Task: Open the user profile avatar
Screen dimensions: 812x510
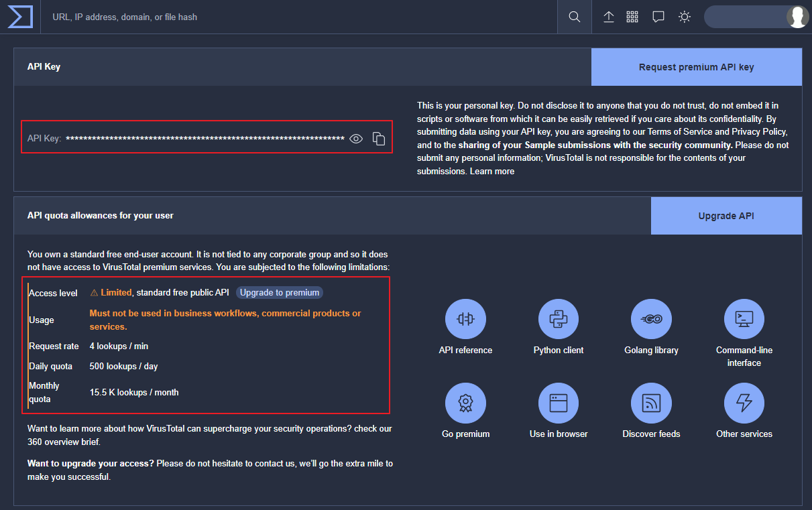Action: [x=797, y=17]
